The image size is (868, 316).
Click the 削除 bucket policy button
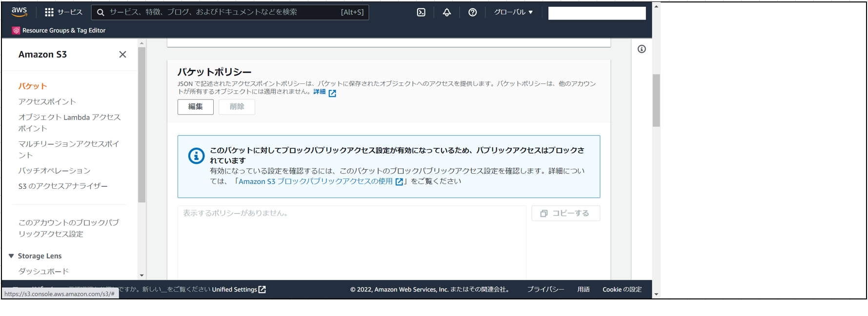(237, 107)
